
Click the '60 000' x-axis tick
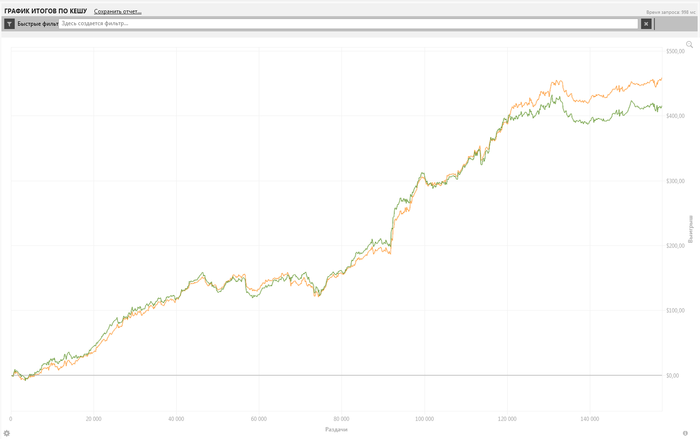[x=258, y=419]
